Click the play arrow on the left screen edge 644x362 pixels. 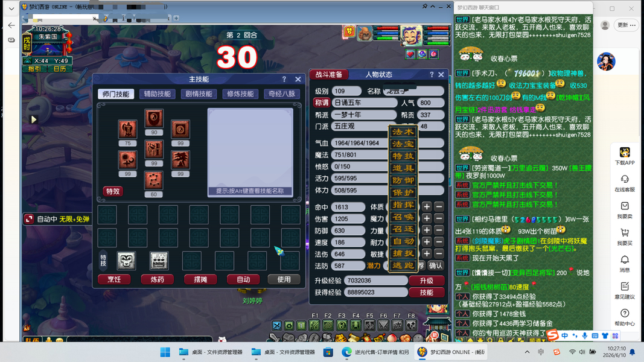coord(34,119)
